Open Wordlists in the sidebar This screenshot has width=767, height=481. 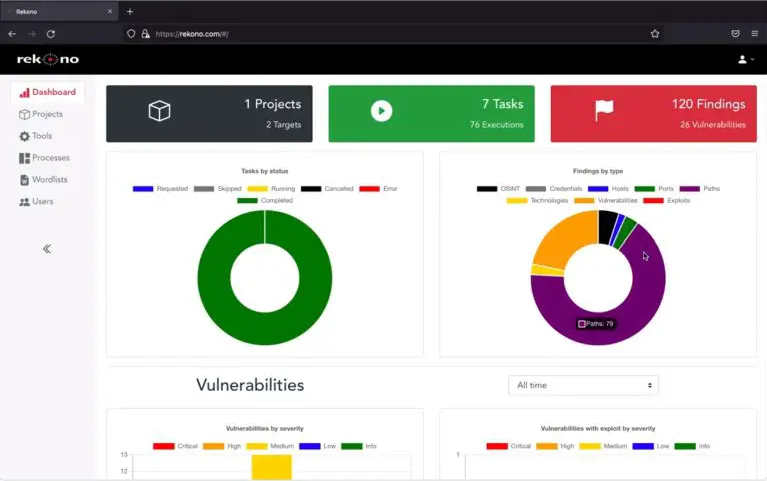click(x=44, y=180)
